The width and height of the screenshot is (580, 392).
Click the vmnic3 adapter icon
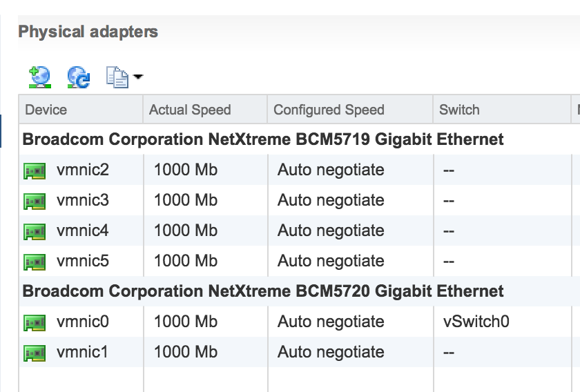35,202
